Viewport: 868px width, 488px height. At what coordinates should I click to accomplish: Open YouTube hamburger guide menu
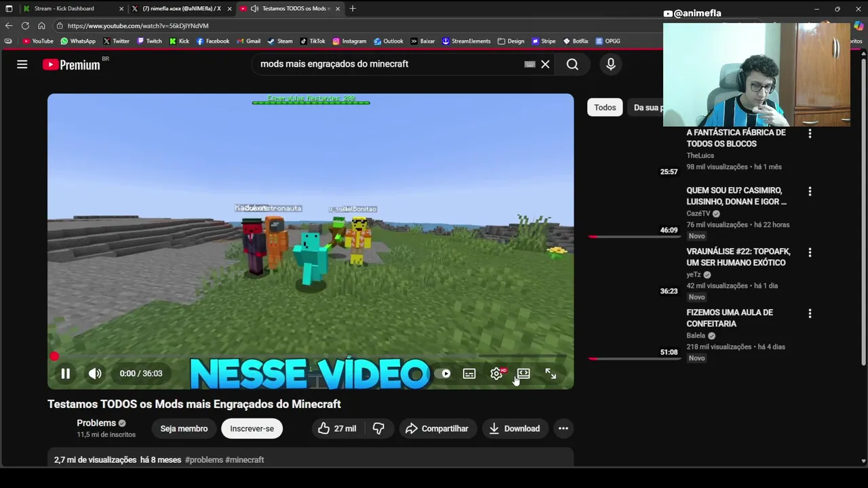coord(22,64)
